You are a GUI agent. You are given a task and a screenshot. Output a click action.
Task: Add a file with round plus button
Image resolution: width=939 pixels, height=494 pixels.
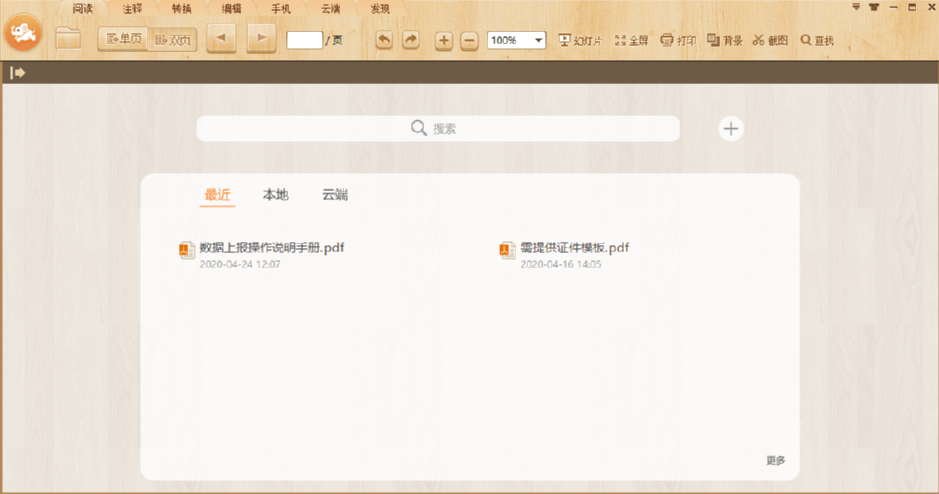731,128
